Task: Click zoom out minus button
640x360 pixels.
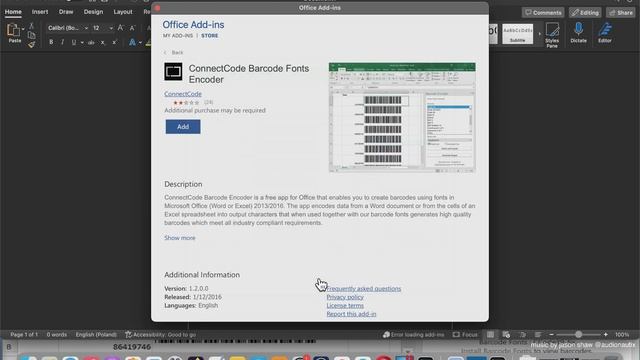Action: (551, 335)
